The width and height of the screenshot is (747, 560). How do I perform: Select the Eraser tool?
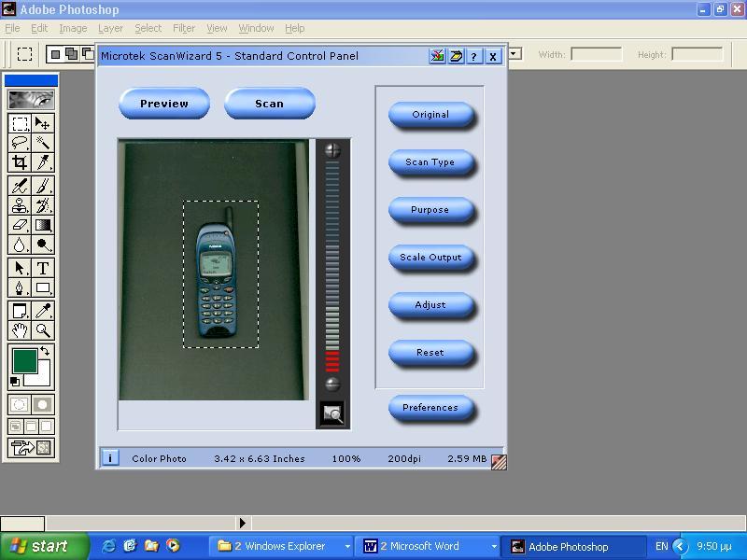coord(20,225)
